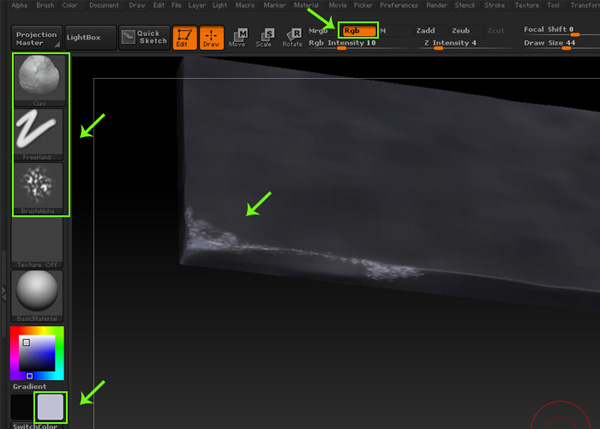Open the LightBox browser
The image size is (600, 429).
tap(84, 38)
